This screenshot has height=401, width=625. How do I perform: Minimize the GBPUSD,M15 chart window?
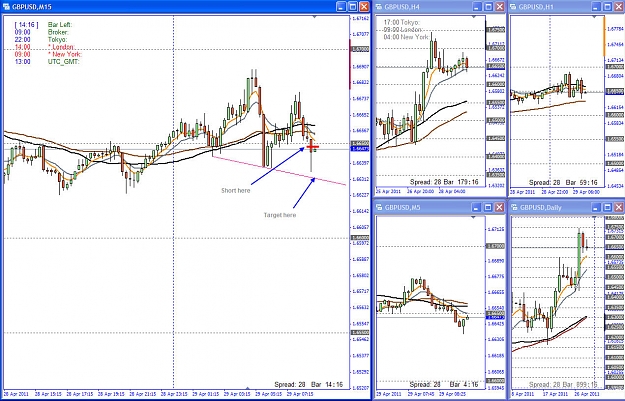point(341,6)
